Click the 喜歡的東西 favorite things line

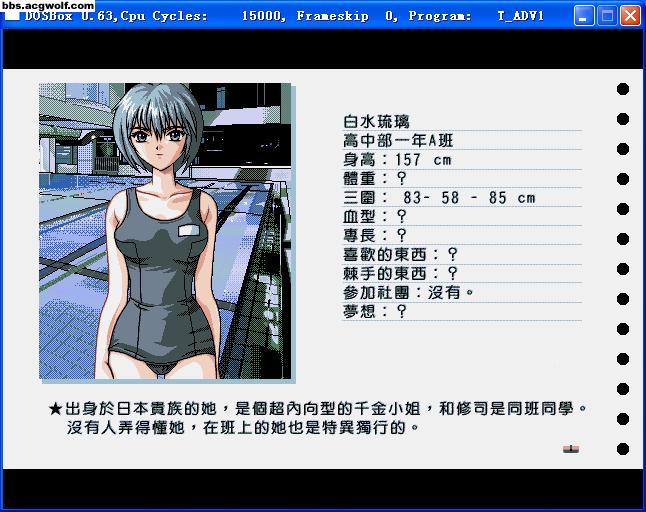tap(400, 255)
